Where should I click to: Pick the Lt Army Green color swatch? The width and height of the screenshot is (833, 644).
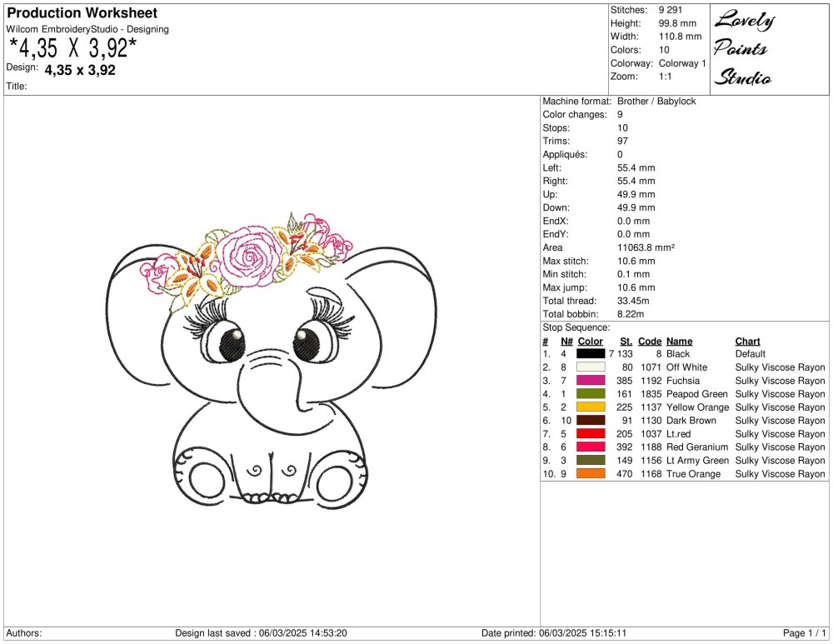[591, 460]
